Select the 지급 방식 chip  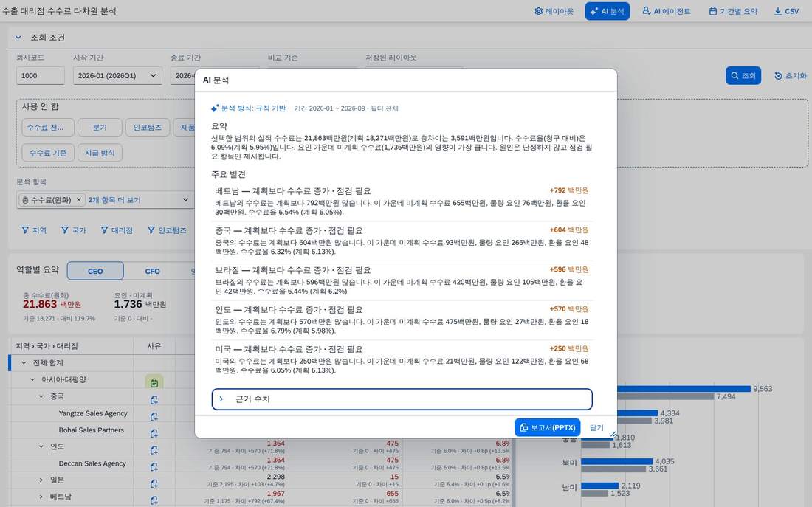100,153
